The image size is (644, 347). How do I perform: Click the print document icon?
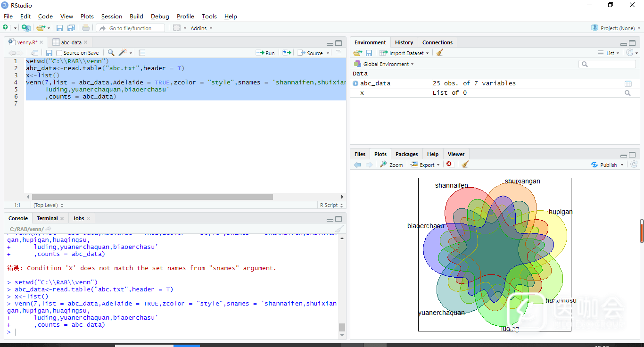(x=86, y=28)
